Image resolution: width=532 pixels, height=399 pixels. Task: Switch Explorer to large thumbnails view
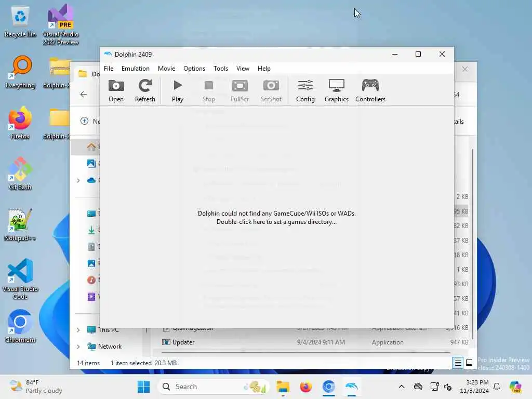[x=469, y=363]
